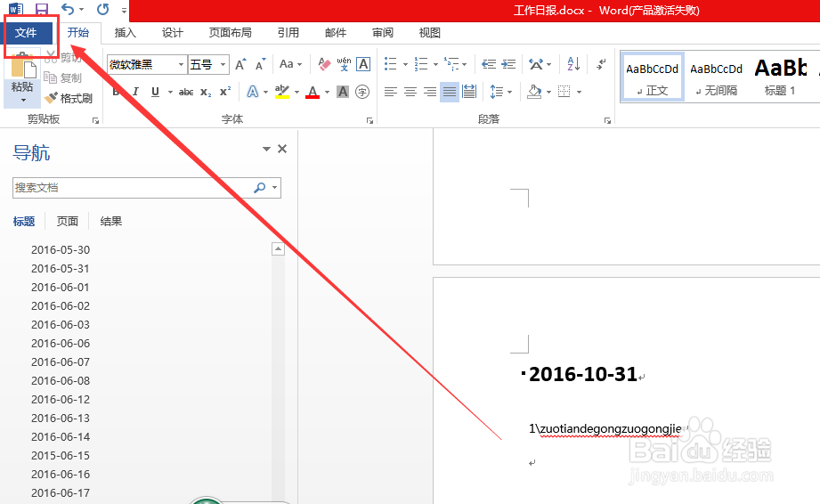
Task: Open the navigation pane options arrow
Action: 266,149
